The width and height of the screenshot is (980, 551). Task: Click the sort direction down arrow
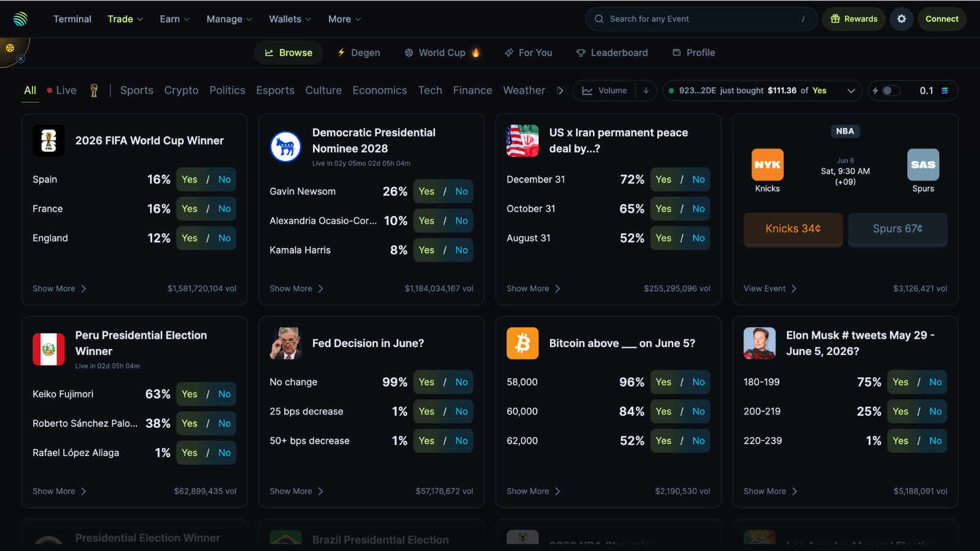tap(646, 91)
